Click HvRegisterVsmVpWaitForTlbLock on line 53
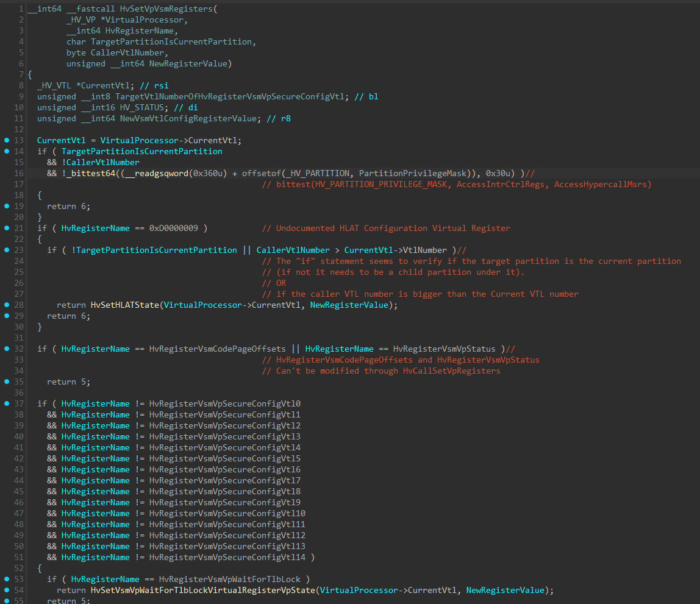 pos(229,579)
